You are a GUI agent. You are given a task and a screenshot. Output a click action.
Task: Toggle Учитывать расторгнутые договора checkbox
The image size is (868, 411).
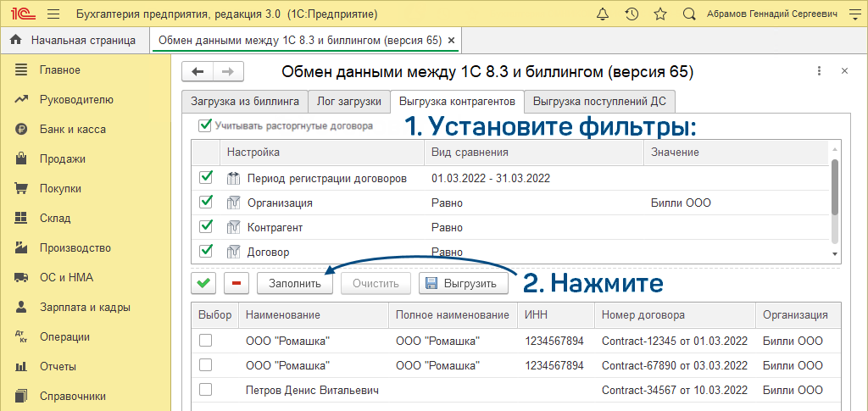point(205,125)
